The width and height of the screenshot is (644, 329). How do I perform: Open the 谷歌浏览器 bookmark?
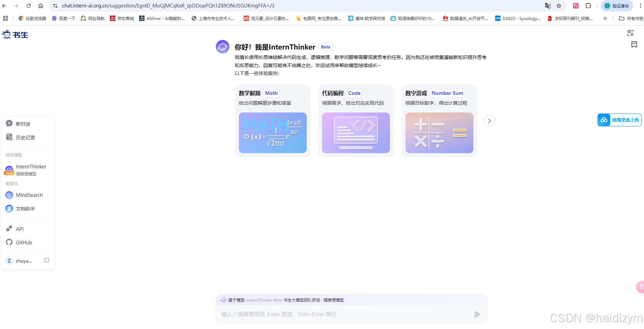click(x=32, y=18)
